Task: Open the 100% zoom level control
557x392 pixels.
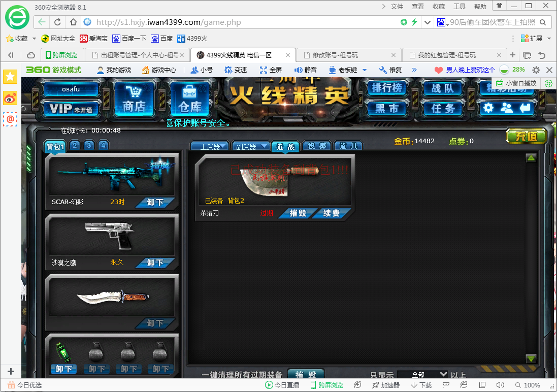Action: (x=528, y=385)
